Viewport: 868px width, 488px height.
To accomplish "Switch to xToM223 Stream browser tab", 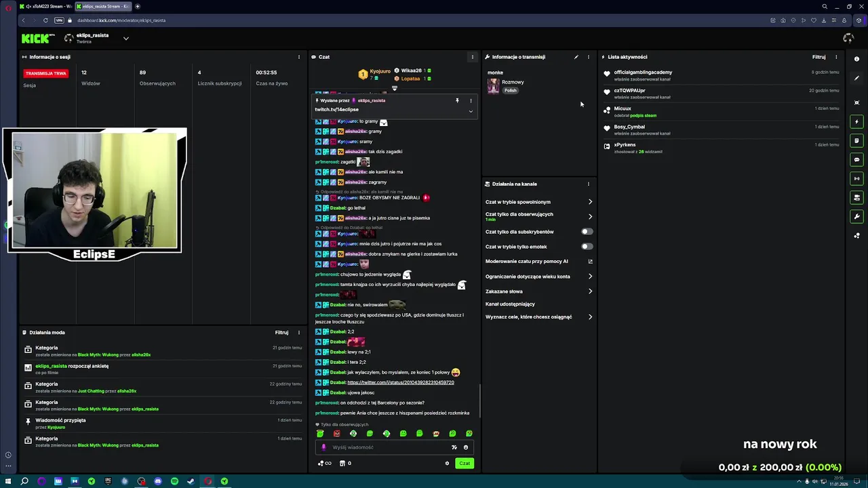I will click(45, 6).
